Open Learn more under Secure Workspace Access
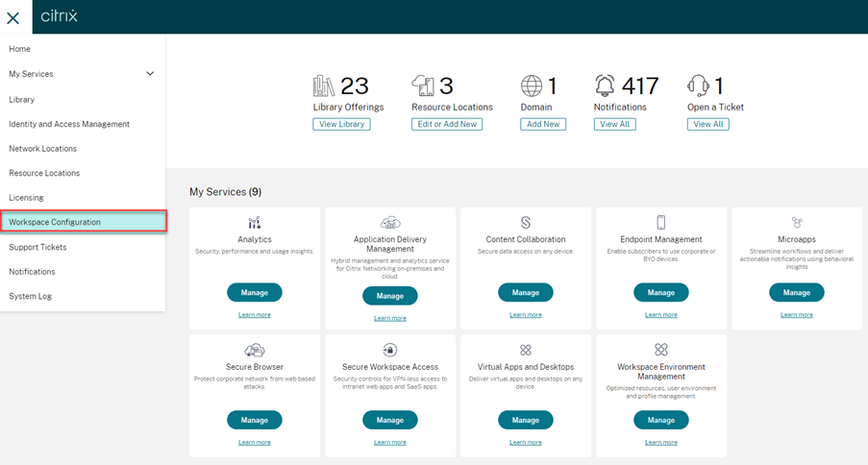868x465 pixels. tap(390, 442)
